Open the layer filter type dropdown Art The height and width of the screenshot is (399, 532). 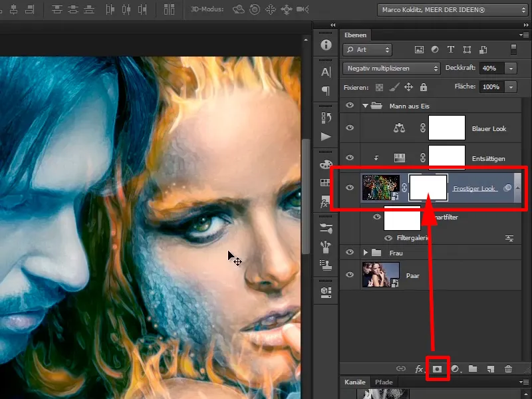[368, 50]
